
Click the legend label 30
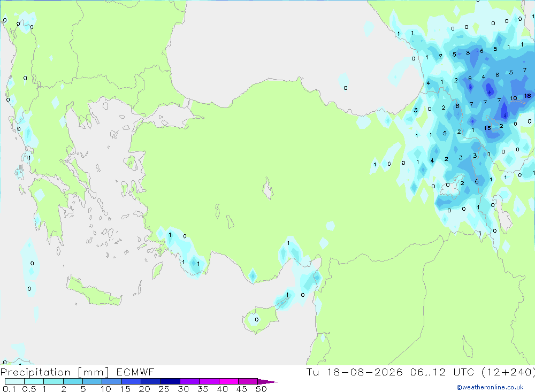183,389
